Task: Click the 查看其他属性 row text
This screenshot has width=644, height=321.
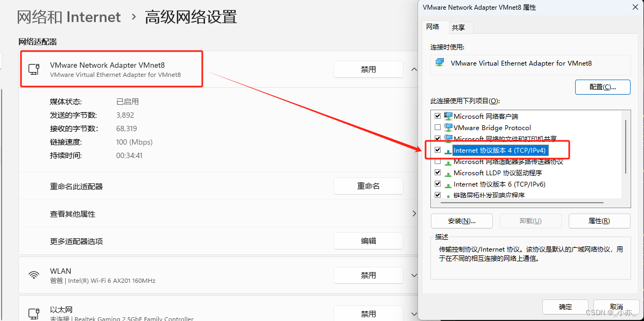Action: click(x=73, y=214)
